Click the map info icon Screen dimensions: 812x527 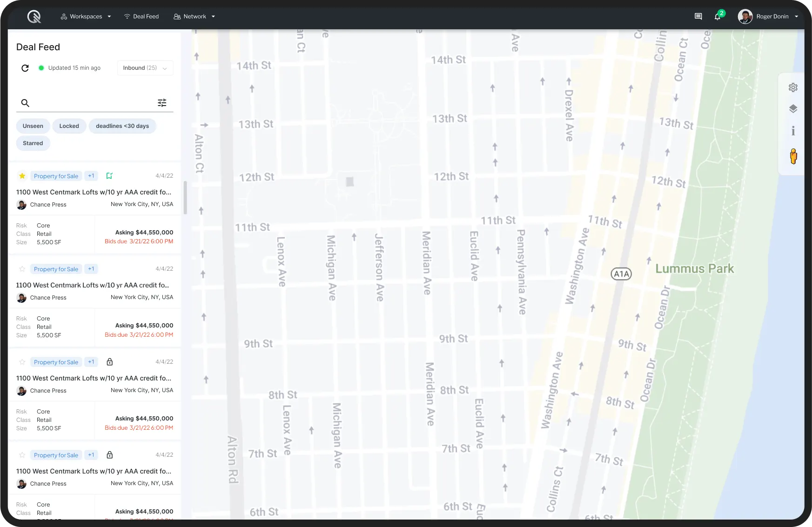(793, 131)
